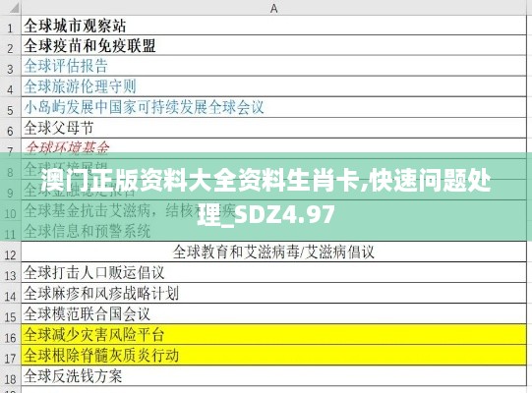Select row header 12
532x393 pixels.
click(x=11, y=252)
